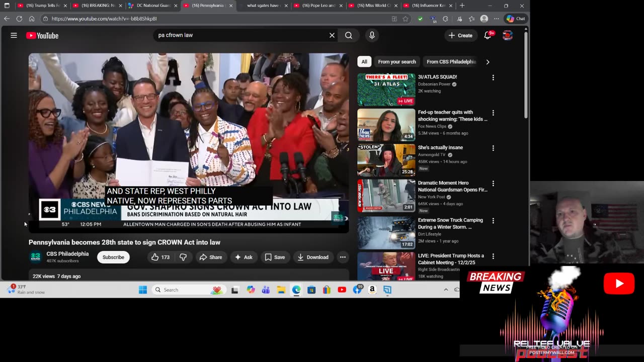Go to the YouTube home logo

pos(42,36)
